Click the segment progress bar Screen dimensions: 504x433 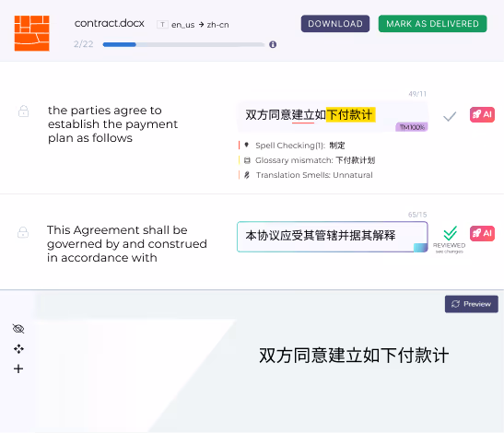(184, 44)
